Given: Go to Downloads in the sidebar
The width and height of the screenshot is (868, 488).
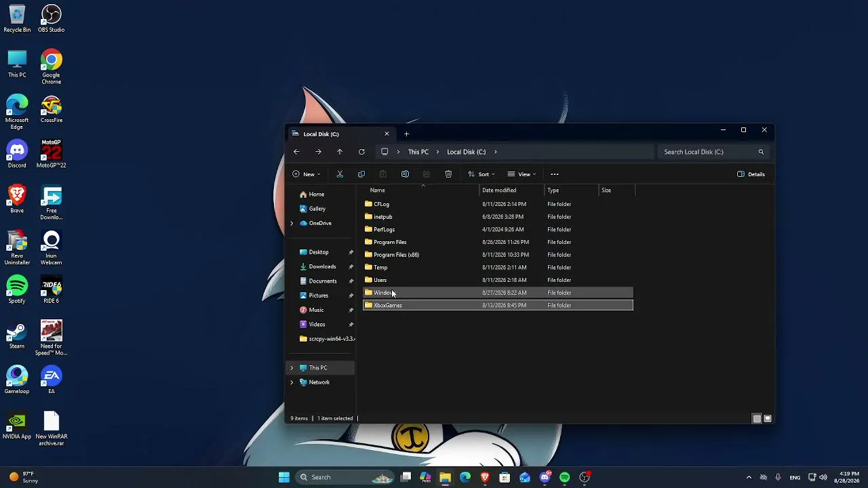Looking at the screenshot, I should point(322,266).
